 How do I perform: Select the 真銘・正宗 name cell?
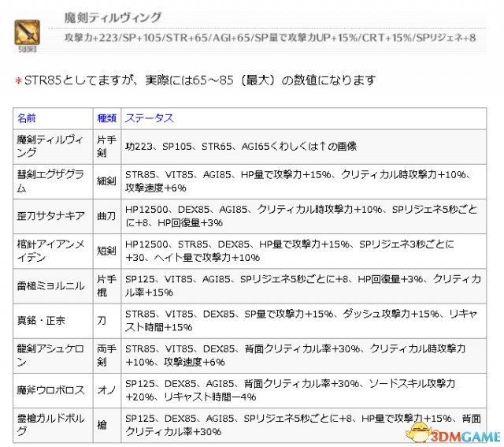(53, 321)
